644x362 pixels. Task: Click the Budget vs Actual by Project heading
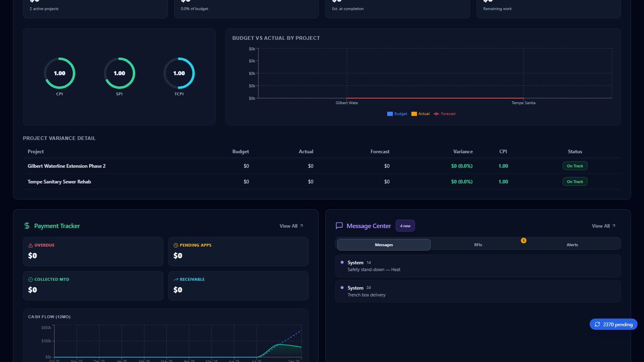[276, 38]
